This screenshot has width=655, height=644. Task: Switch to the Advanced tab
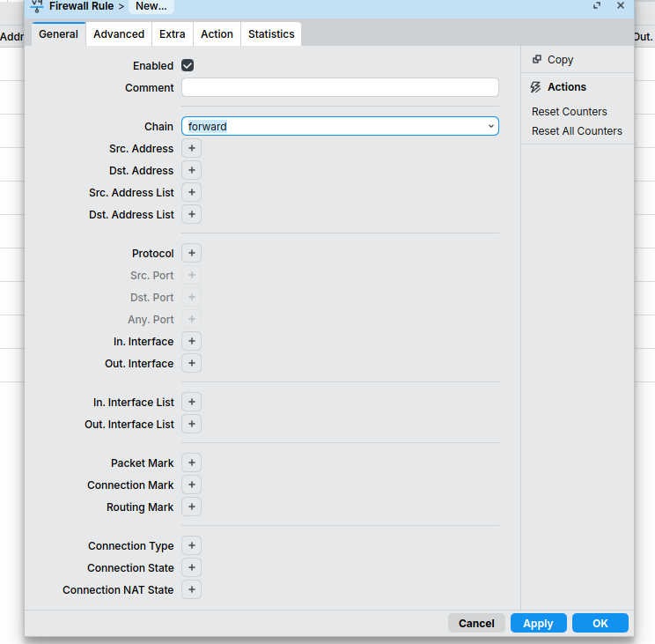[119, 34]
